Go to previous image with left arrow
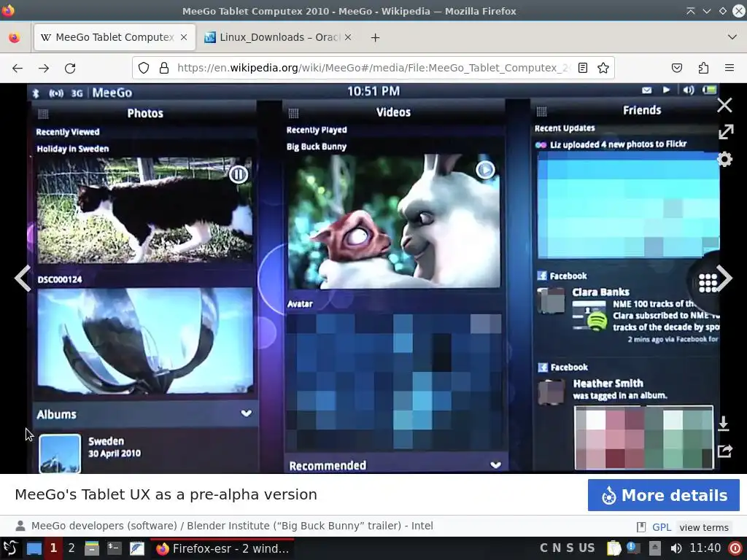The image size is (747, 560). 23,278
